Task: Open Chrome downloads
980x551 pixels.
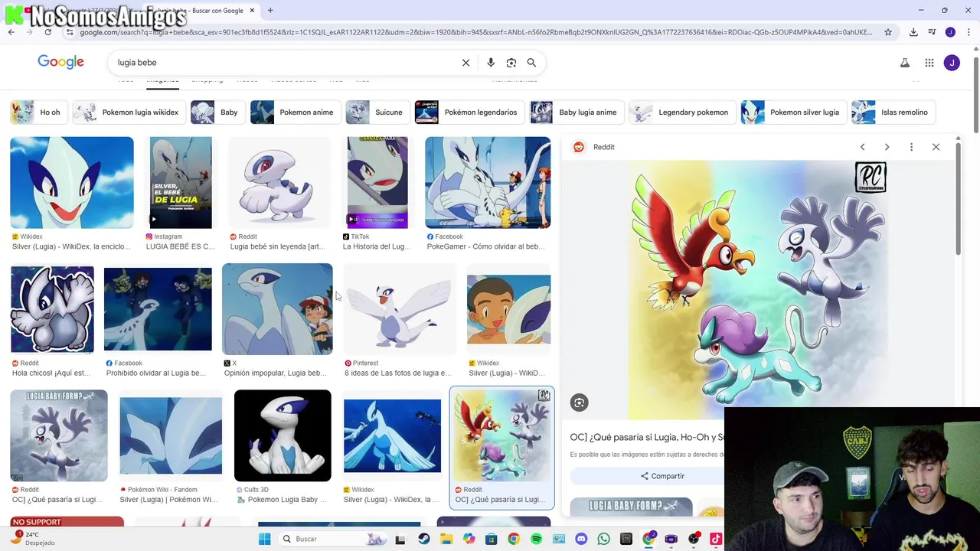Action: (913, 32)
